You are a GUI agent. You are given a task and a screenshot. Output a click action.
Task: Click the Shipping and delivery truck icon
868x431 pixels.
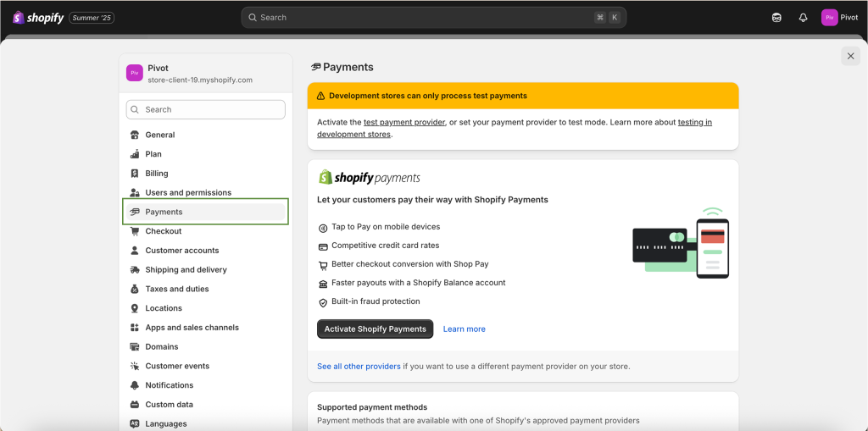tap(135, 270)
